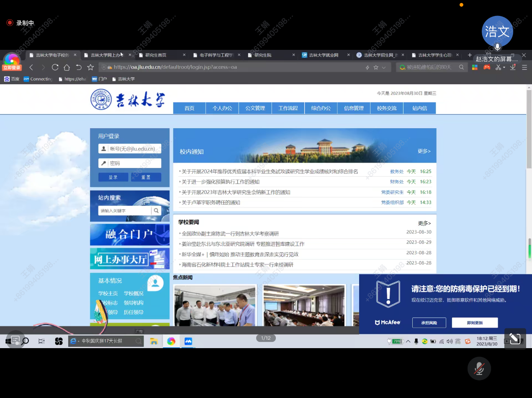Open the 关于卢革宇职务聘任的通知 link
Image resolution: width=532 pixels, height=398 pixels.
click(211, 203)
